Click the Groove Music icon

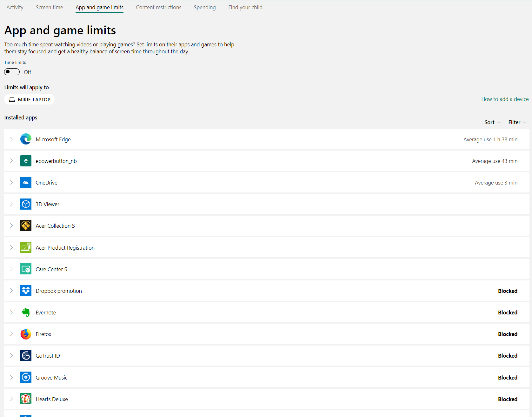26,377
